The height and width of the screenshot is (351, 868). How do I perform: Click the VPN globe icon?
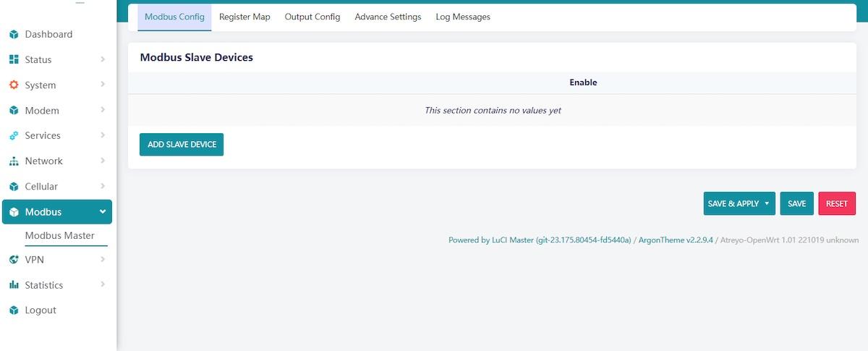point(14,259)
